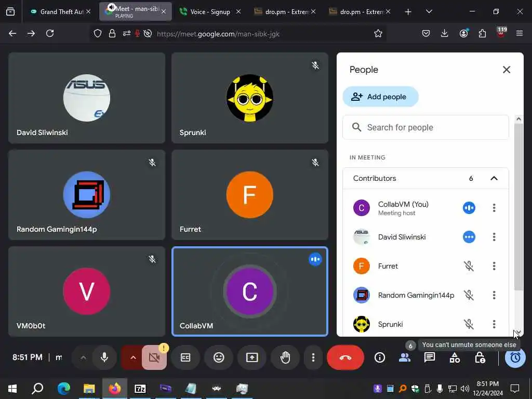
Task: Click the address bar URL
Action: [218, 34]
